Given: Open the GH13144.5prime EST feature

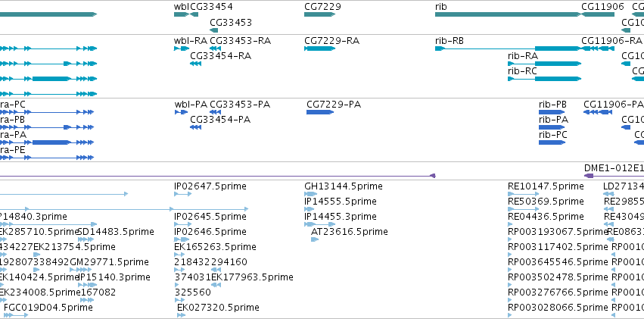Looking at the screenshot, I should (x=310, y=194).
